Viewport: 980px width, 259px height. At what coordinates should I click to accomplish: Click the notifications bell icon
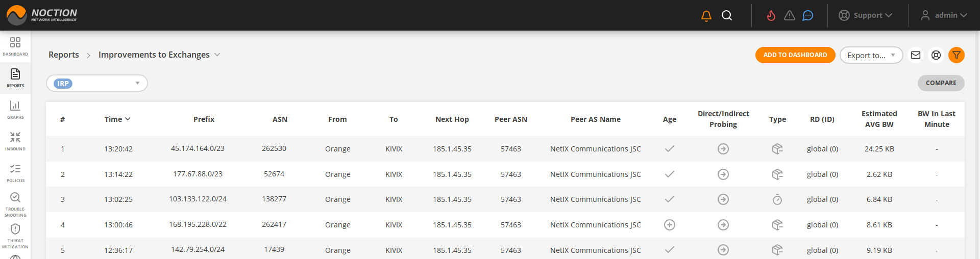706,16
